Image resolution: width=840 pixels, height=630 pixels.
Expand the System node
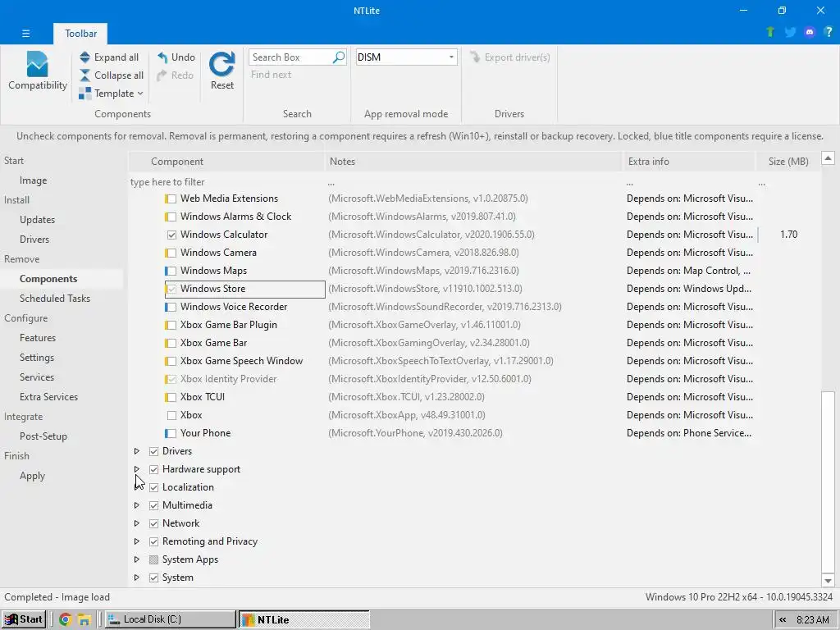point(137,577)
